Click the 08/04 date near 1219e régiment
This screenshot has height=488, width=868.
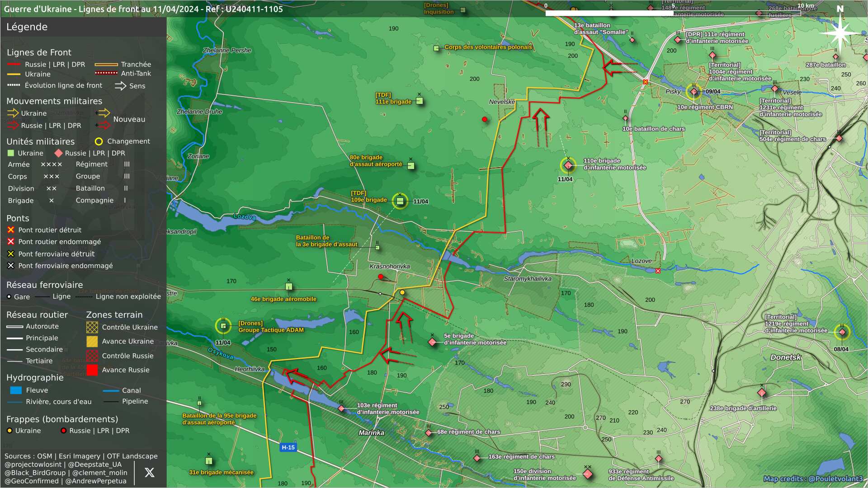841,349
